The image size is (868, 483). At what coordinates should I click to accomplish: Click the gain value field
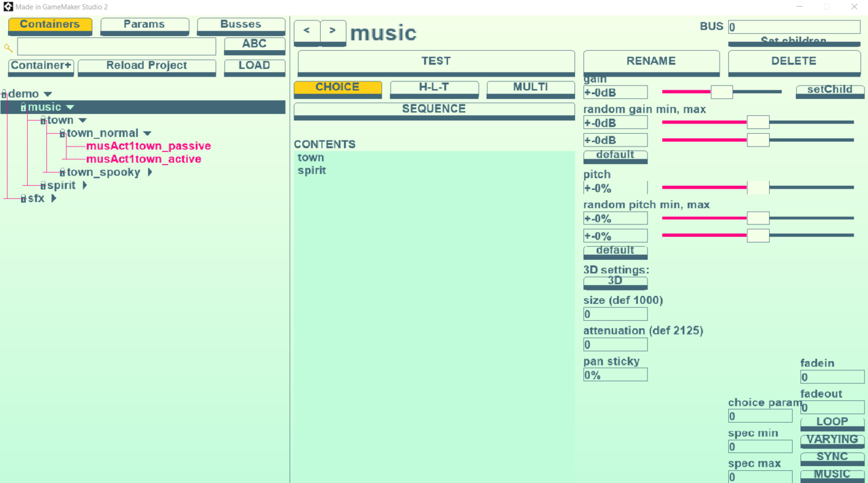tap(615, 92)
